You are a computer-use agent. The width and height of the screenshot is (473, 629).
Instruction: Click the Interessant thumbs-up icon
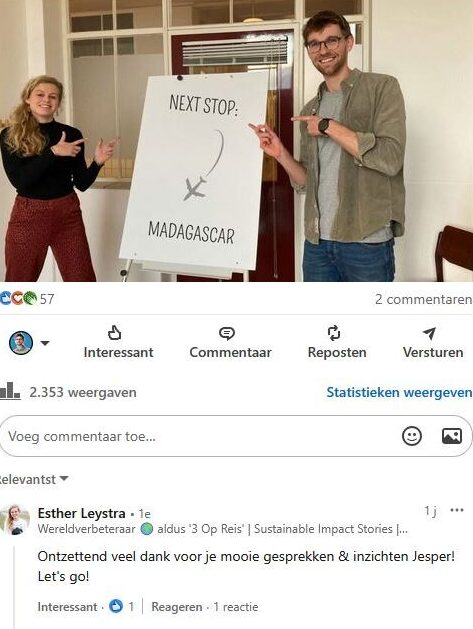(x=114, y=333)
